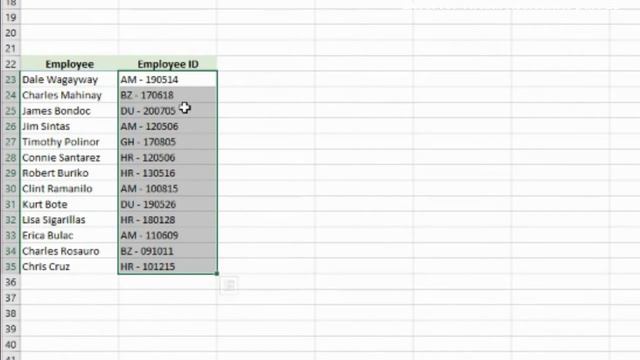Select row 37 via its row header
Viewport: 640px width, 360px height.
[x=11, y=298]
